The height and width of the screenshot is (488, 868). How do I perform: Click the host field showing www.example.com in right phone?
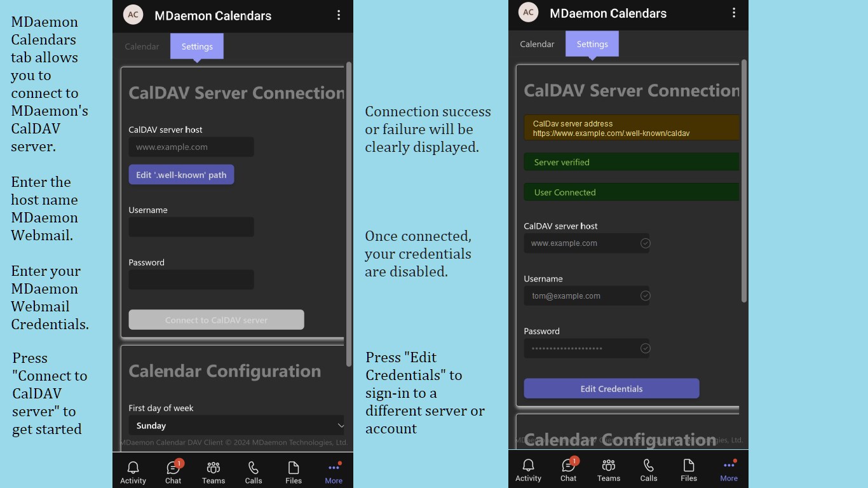click(x=587, y=243)
